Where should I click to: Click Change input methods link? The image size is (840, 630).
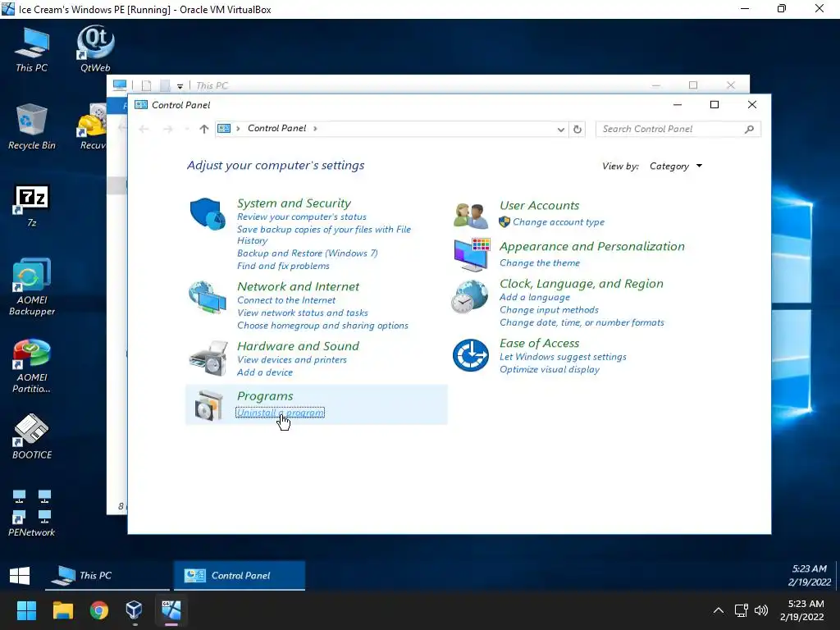549,310
